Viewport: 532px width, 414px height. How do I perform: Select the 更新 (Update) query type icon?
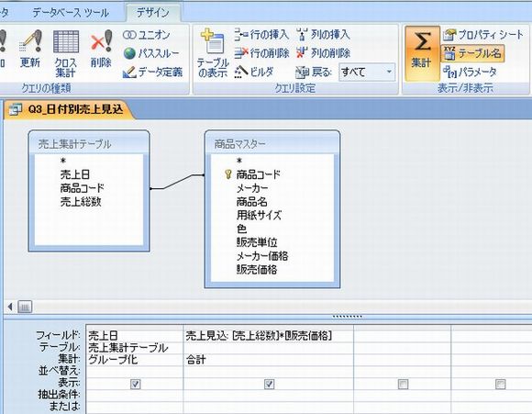tap(30, 50)
